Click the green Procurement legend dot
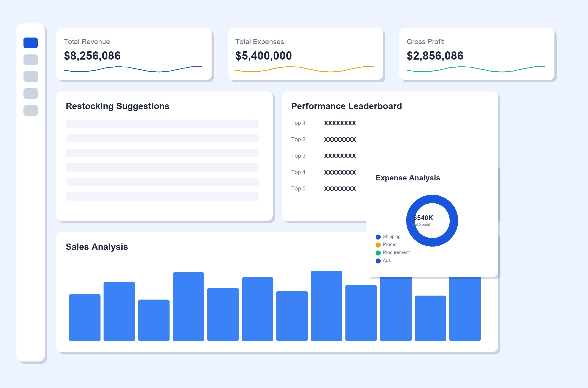The height and width of the screenshot is (388, 588). click(x=378, y=253)
